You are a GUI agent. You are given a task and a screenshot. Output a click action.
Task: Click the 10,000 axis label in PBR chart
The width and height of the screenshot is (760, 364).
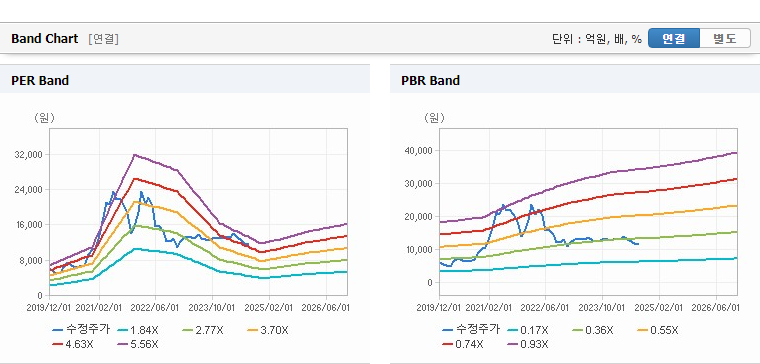pos(420,249)
